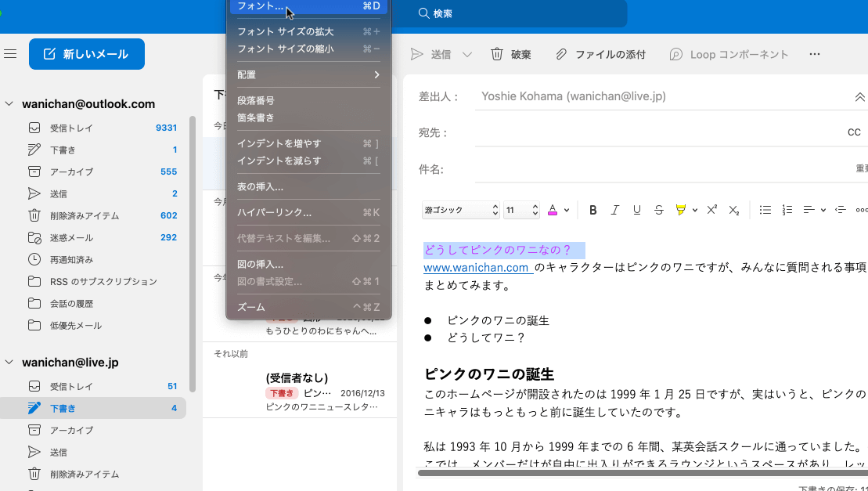Image resolution: width=868 pixels, height=491 pixels.
Task: Toggle underline formatting
Action: pos(636,210)
